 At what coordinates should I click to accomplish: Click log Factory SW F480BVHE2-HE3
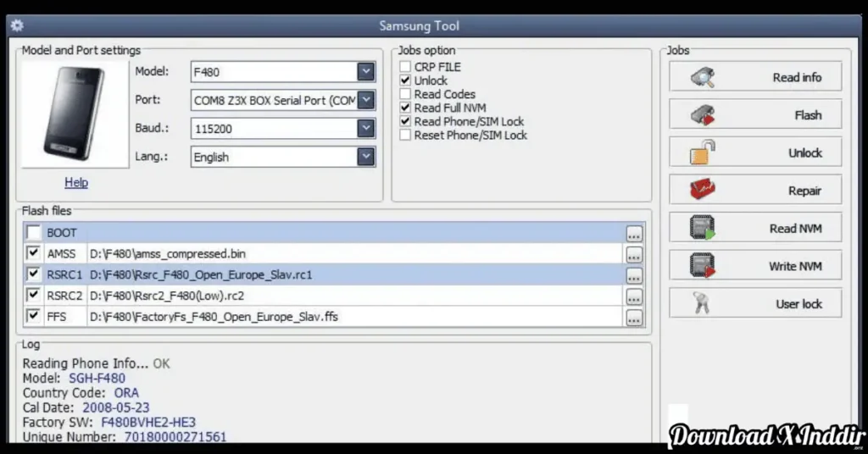(147, 423)
